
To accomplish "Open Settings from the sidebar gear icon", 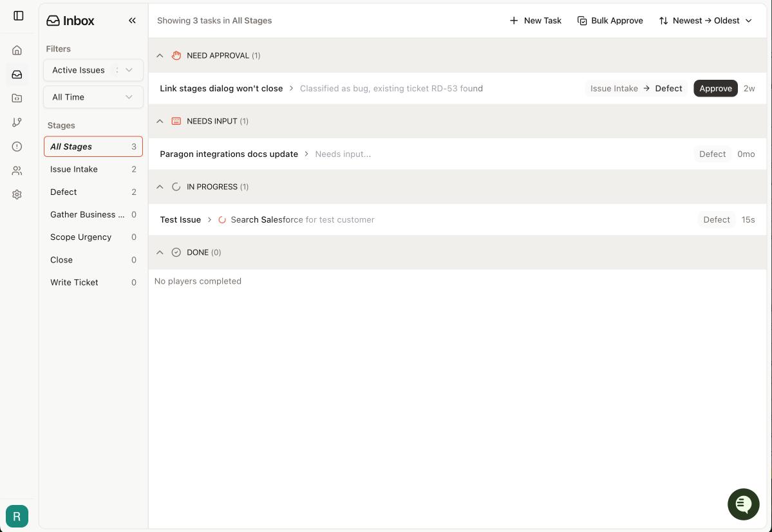I will coord(17,194).
